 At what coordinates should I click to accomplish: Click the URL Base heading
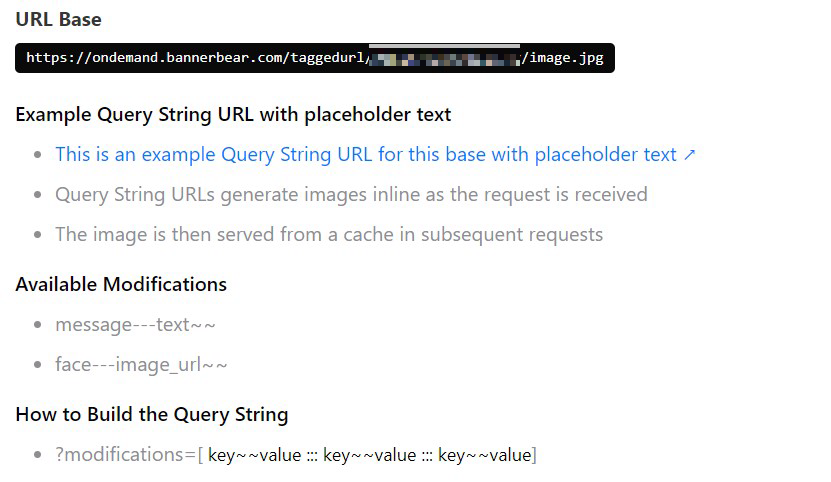(x=58, y=19)
